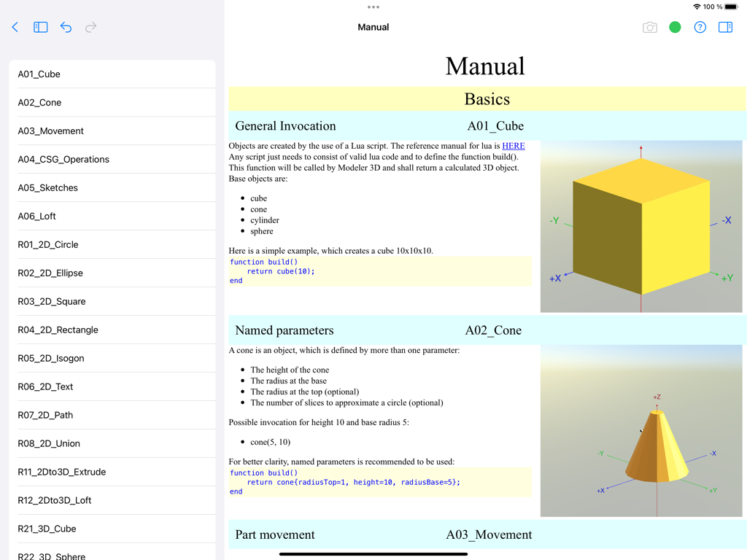Viewport: 747px width, 560px height.
Task: Navigate back with the back chevron icon
Action: 15,27
